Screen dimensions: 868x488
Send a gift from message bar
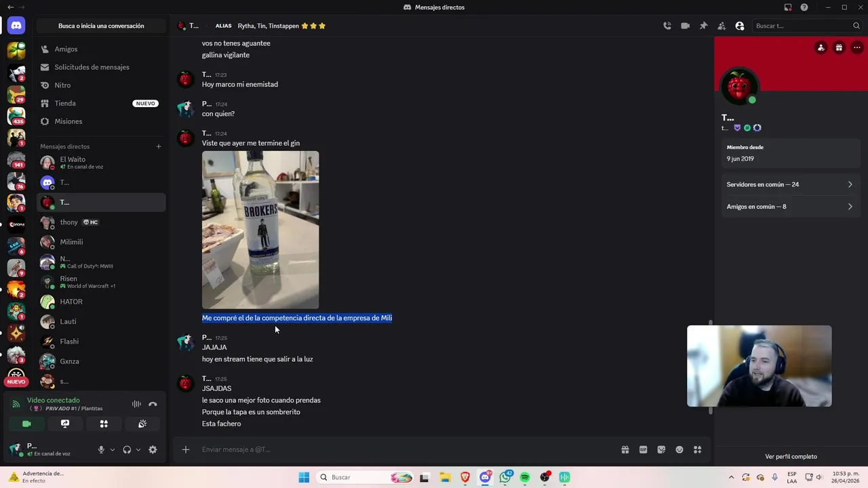[x=625, y=449]
